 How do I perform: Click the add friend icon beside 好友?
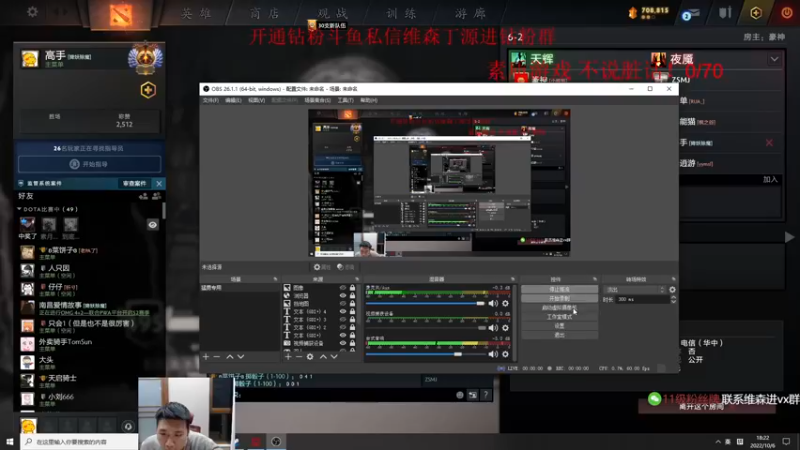[143, 196]
